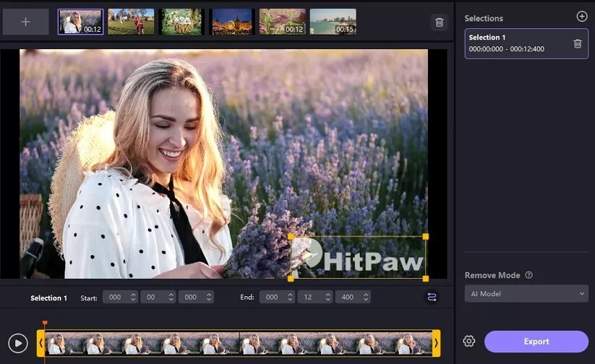This screenshot has height=364, width=595.
Task: Click the timeline right trim handle
Action: pos(437,343)
